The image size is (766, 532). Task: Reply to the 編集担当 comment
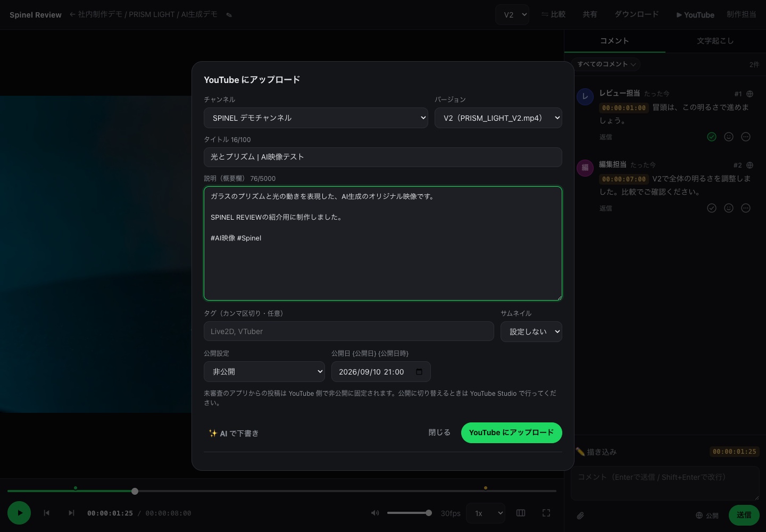pyautogui.click(x=606, y=208)
